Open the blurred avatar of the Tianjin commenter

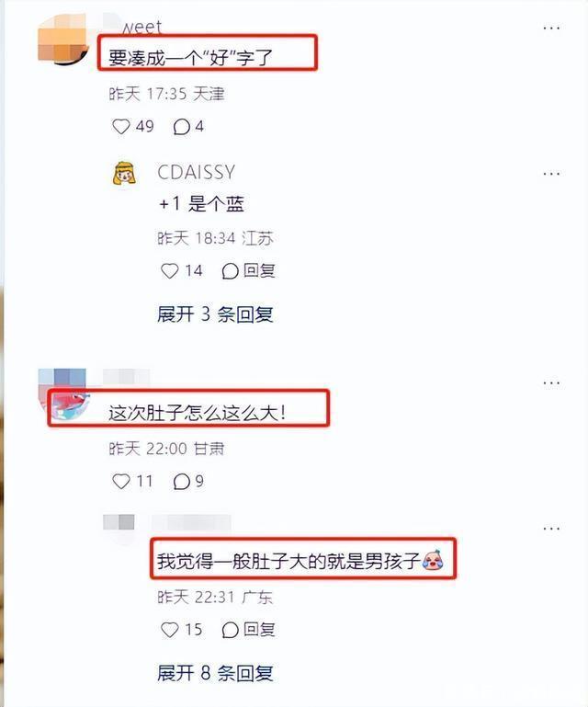pyautogui.click(x=63, y=40)
